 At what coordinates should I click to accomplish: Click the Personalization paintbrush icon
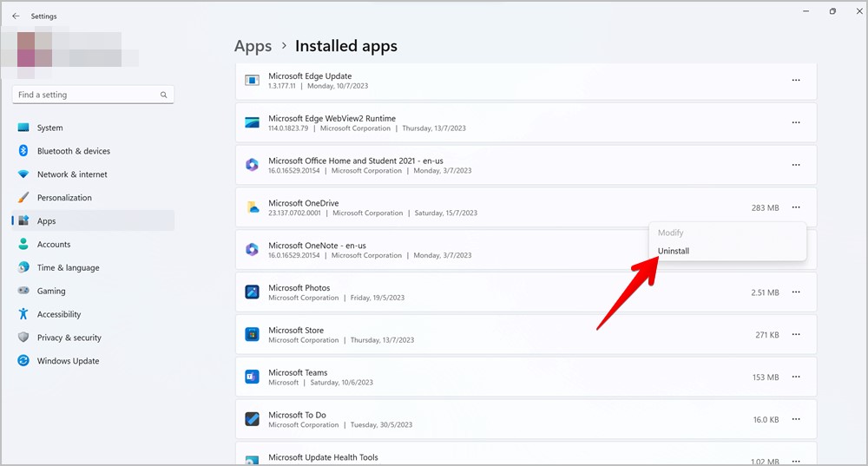23,197
